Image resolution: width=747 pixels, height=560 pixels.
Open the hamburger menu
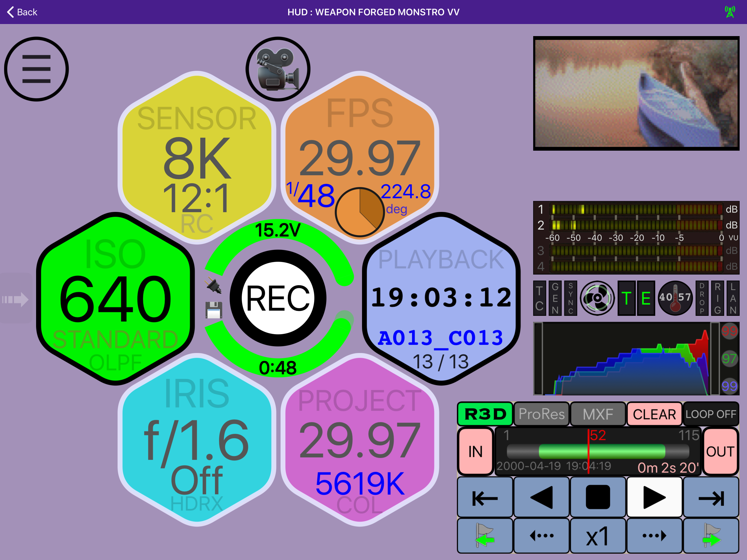(x=36, y=69)
